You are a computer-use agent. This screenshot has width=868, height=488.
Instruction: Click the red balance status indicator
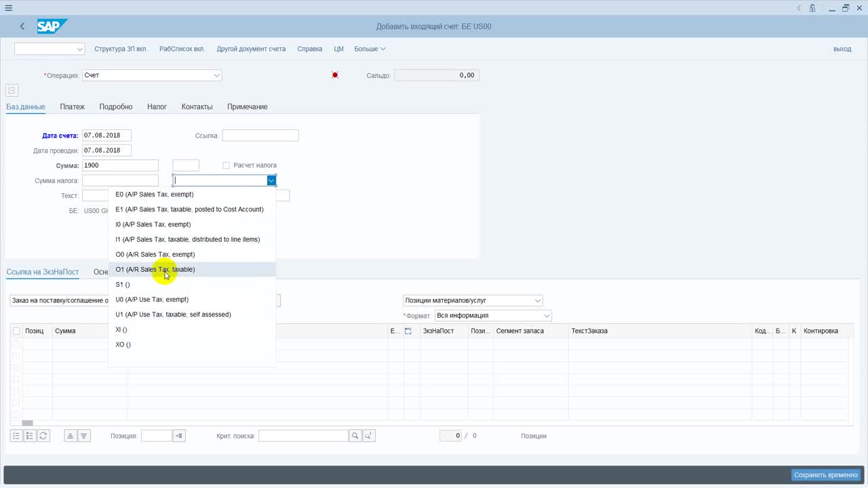[x=335, y=75]
